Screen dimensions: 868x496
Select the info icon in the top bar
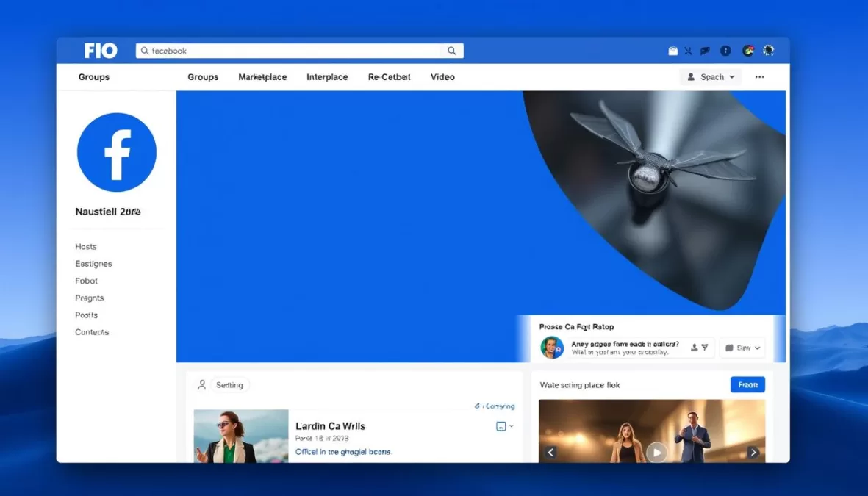pyautogui.click(x=725, y=50)
